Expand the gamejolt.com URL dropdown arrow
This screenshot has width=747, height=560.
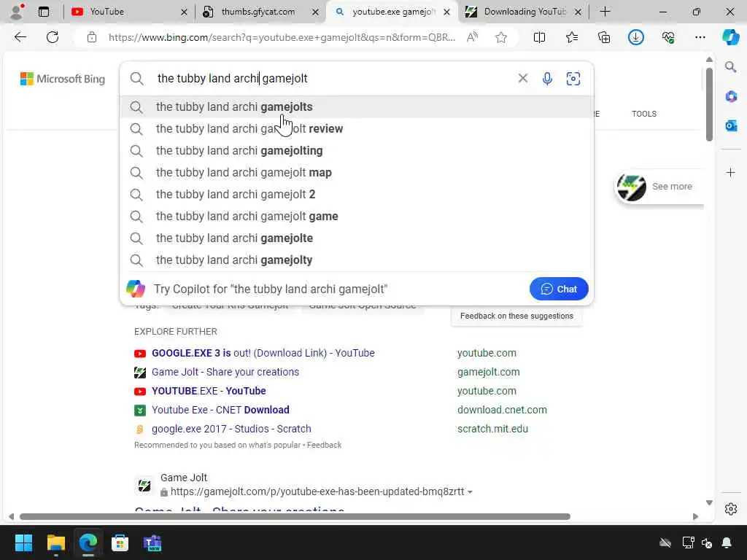[x=471, y=492]
